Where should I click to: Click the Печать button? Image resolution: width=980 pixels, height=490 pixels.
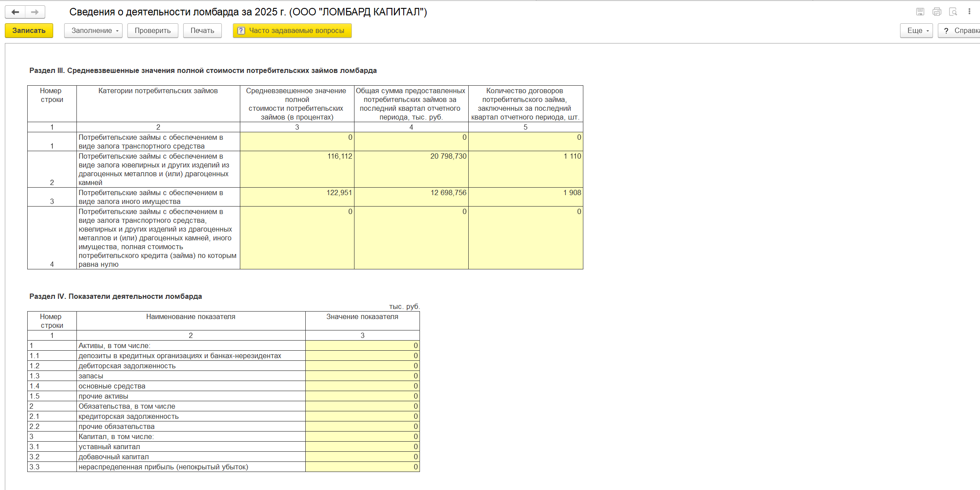coord(202,31)
